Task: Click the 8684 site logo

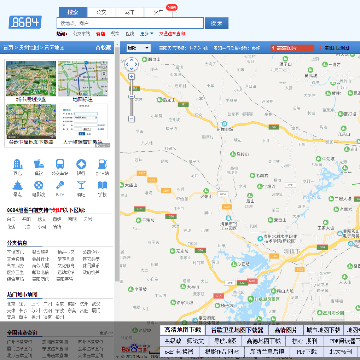Action: click(25, 22)
